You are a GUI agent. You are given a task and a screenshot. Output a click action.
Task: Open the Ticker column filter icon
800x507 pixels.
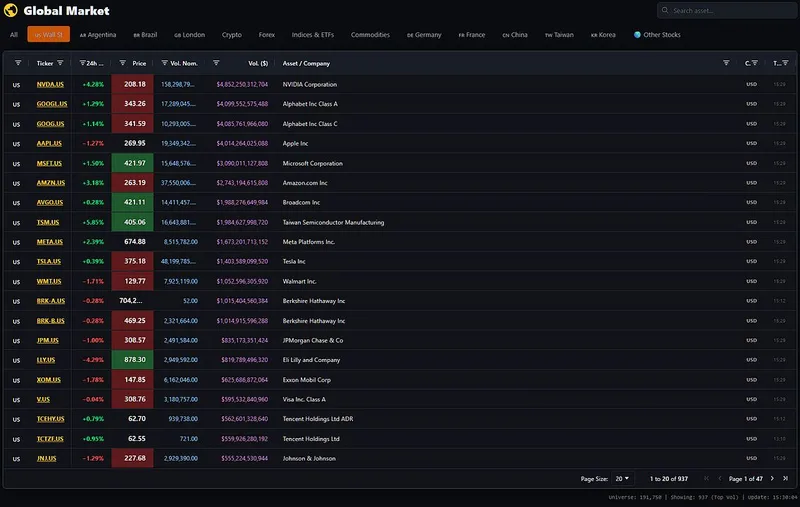[x=60, y=63]
